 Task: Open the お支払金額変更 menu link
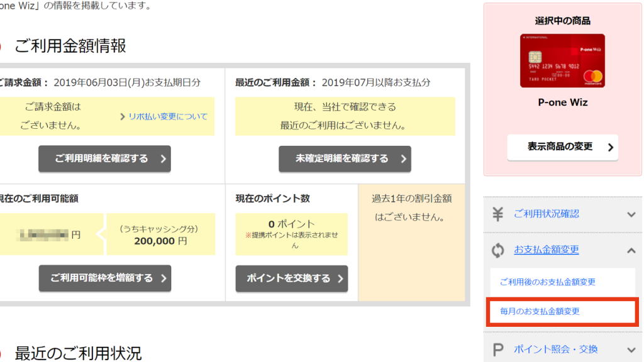pyautogui.click(x=547, y=250)
